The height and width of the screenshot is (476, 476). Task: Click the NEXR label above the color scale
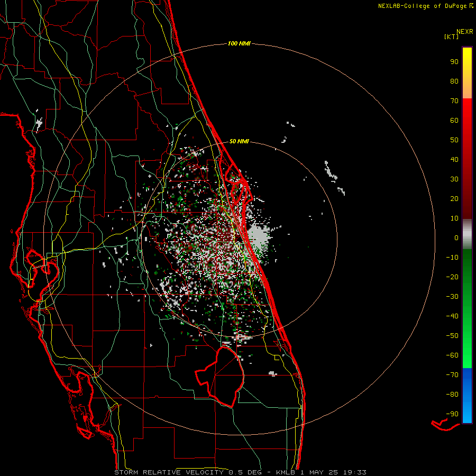point(465,32)
